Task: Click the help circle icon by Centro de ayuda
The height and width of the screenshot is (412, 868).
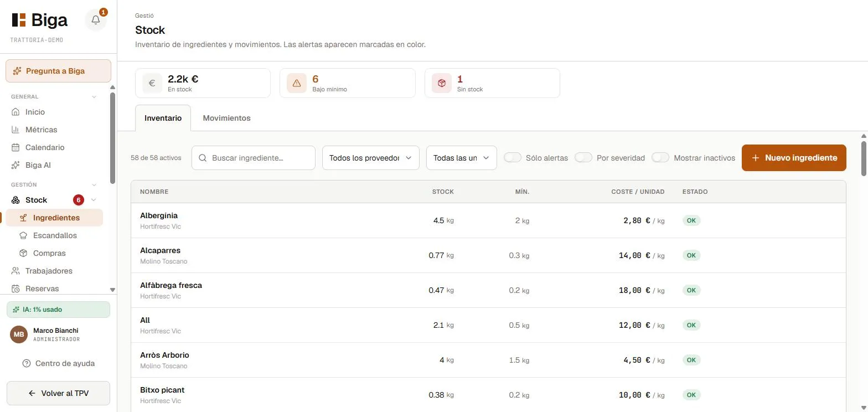Action: pos(27,364)
